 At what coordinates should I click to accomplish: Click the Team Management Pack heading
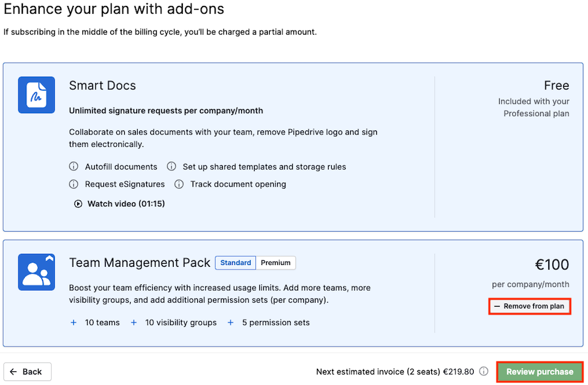140,263
